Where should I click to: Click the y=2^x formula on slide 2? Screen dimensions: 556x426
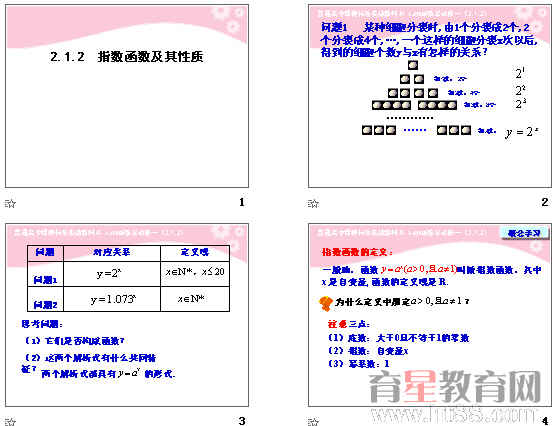522,132
